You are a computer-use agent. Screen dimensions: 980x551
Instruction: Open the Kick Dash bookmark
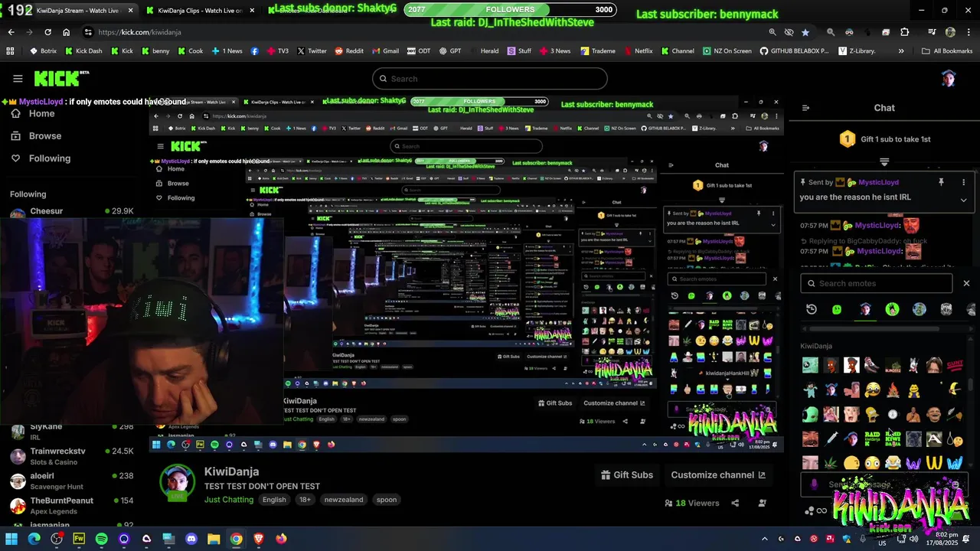[x=83, y=51]
